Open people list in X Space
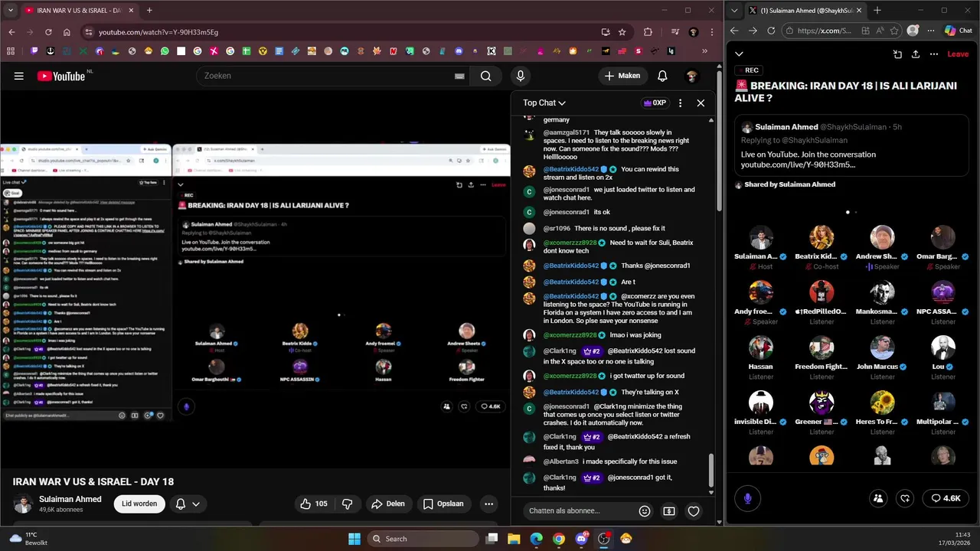This screenshot has height=551, width=980. click(x=878, y=498)
